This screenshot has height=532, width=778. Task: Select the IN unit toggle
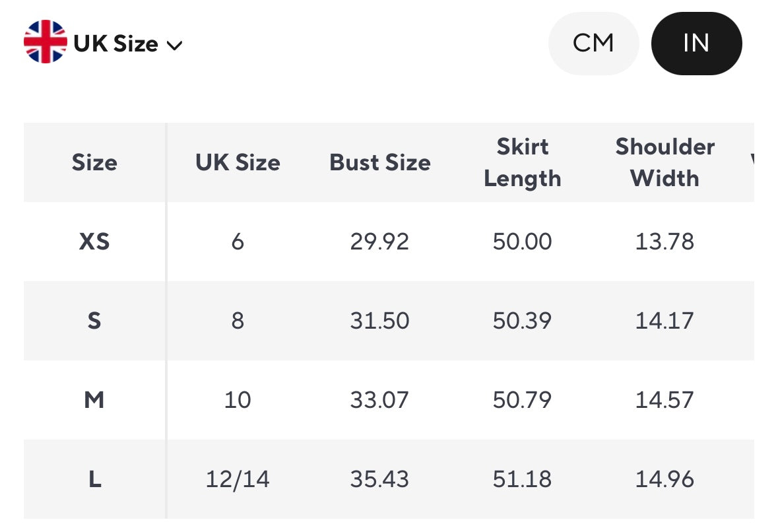(696, 44)
